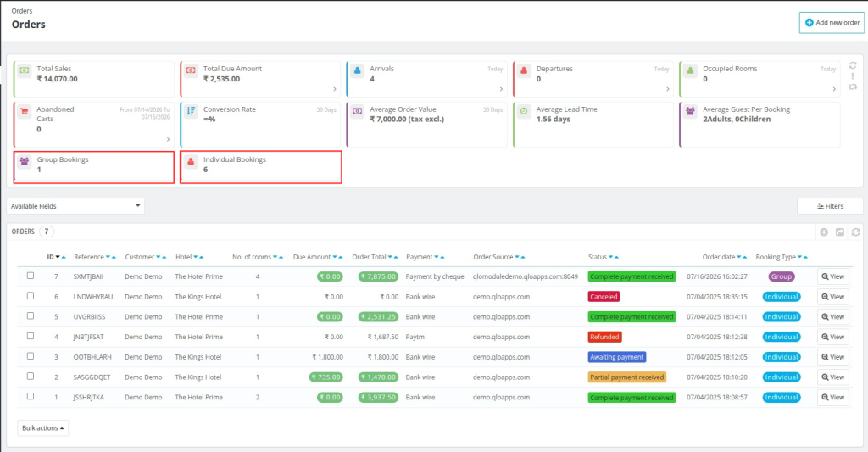Sort orders by the Order Total column

tap(369, 257)
